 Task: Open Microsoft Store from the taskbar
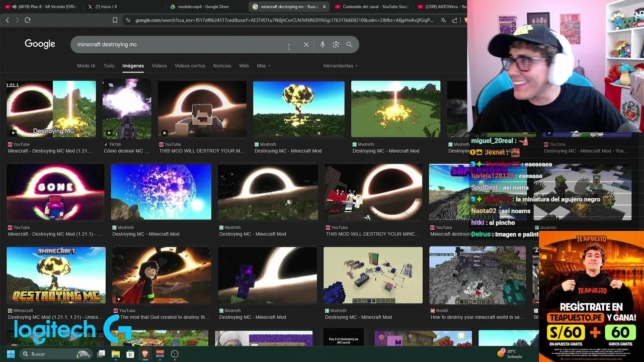130,354
